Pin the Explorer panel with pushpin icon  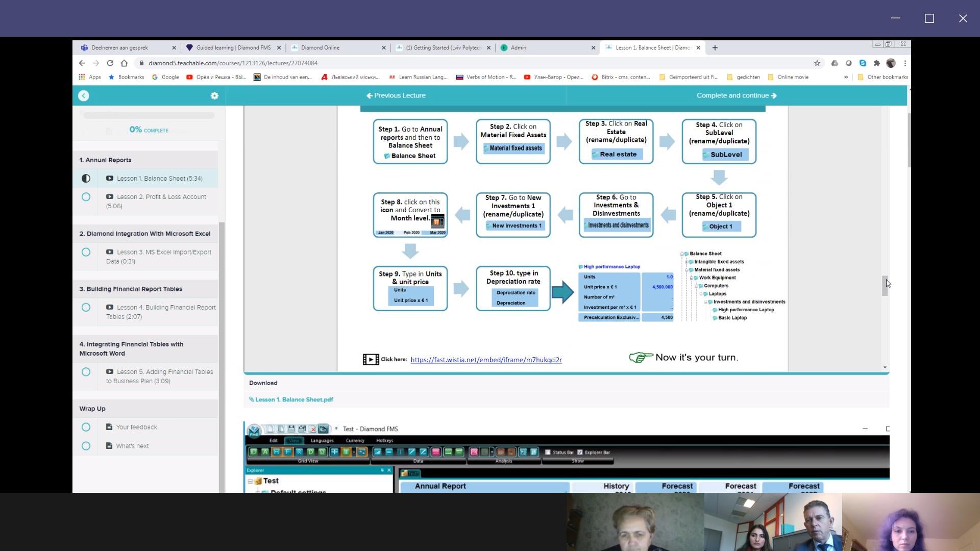(x=382, y=470)
